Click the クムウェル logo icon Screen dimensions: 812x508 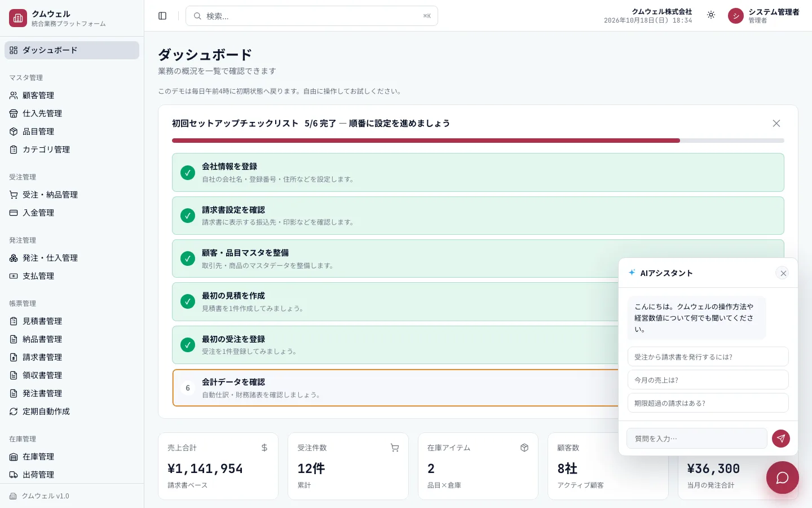[18, 18]
